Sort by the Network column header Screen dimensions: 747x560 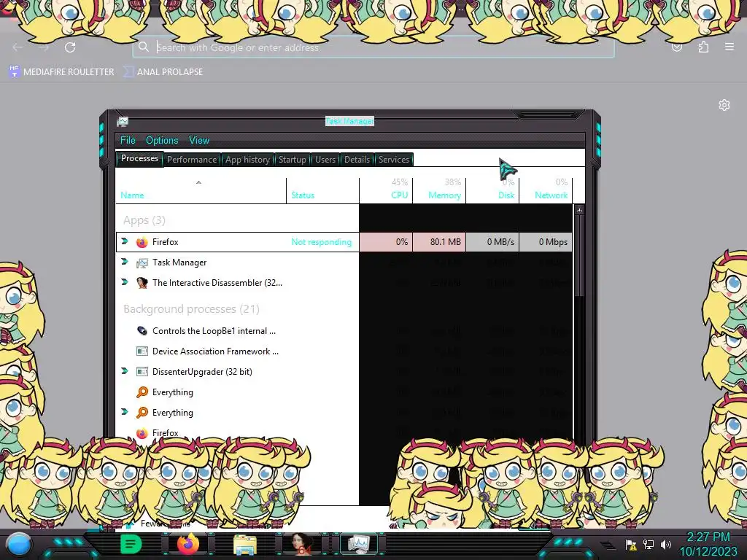(x=546, y=190)
